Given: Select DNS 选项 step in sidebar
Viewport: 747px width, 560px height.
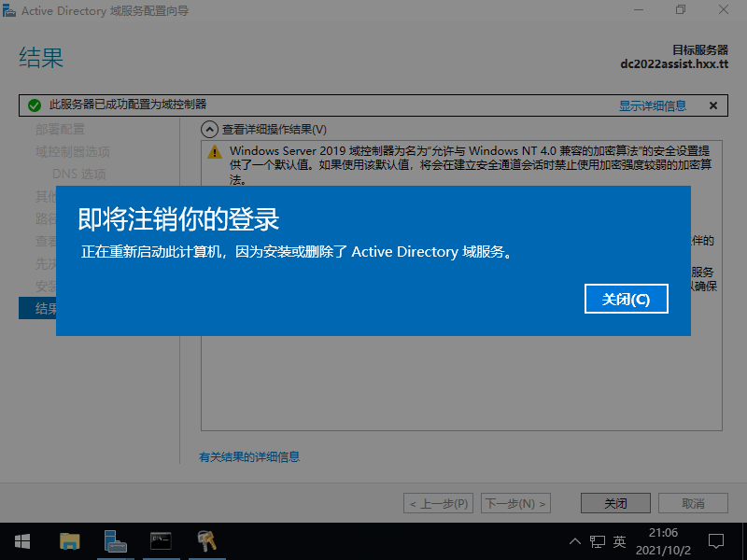Looking at the screenshot, I should point(79,174).
